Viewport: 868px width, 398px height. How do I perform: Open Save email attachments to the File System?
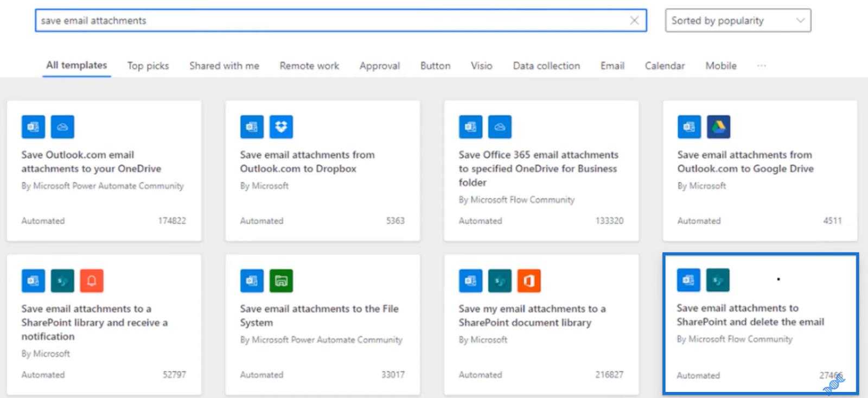click(323, 325)
